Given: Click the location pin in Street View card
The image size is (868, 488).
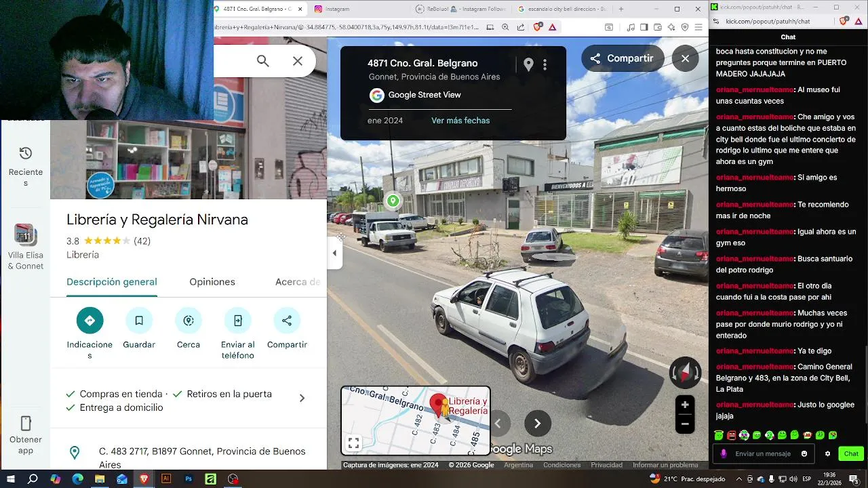Looking at the screenshot, I should coord(528,64).
